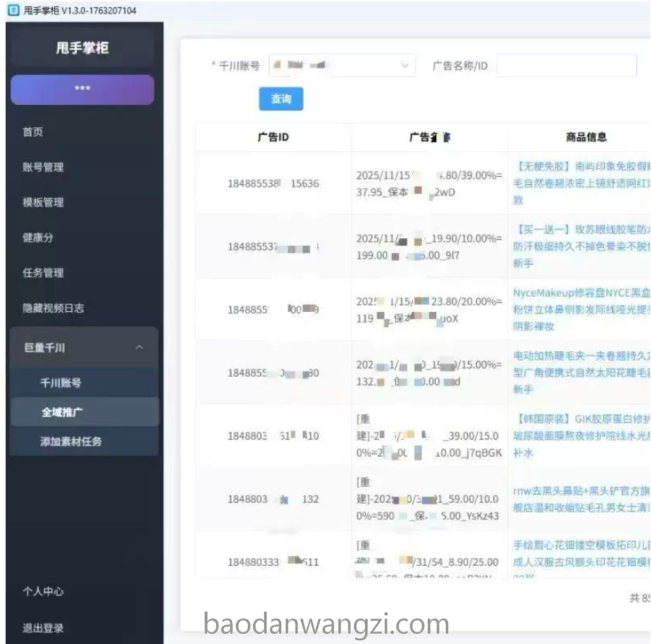Select ad ID cell ending 15636
Viewport: 651px width, 644px height.
click(273, 184)
